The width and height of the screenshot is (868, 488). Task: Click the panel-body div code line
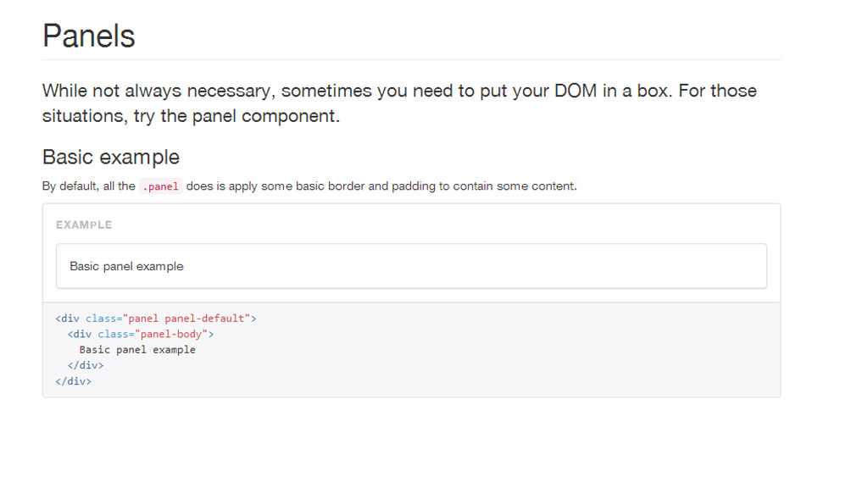pos(141,334)
